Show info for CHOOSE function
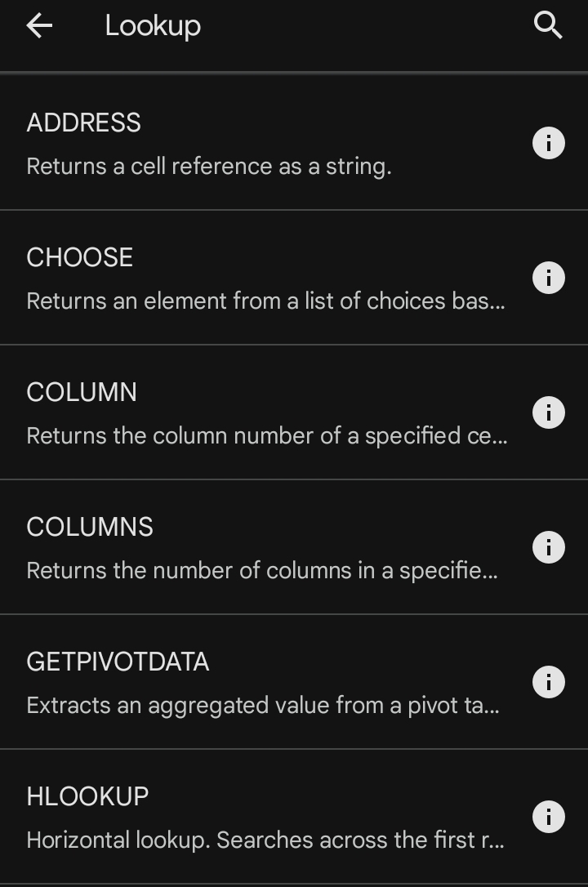The image size is (588, 887). (x=549, y=278)
